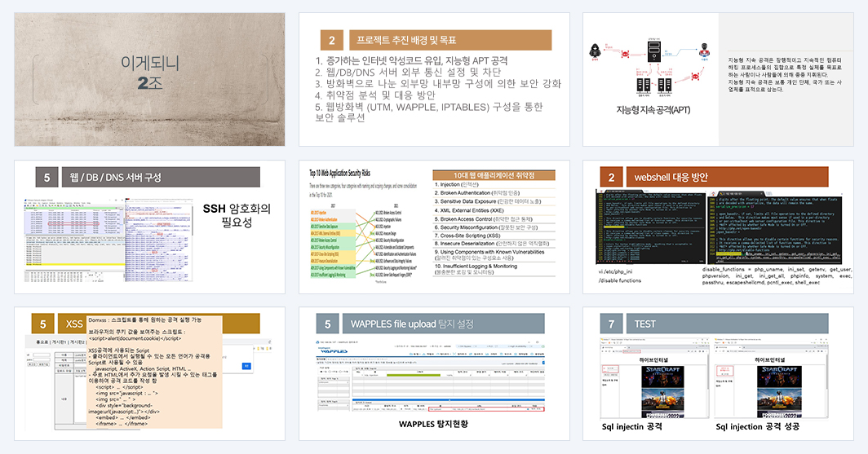Screen dimensions: 868x454
Task: Open the 지능형 지속 공격(APT) slide
Action: [x=718, y=80]
